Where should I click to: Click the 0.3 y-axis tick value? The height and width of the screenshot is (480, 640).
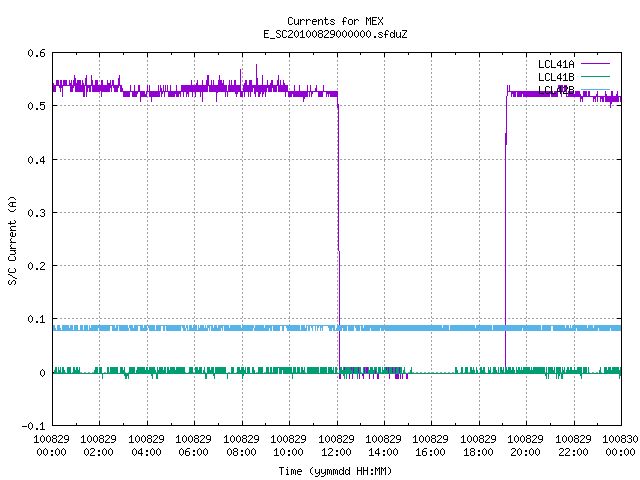[x=36, y=213]
